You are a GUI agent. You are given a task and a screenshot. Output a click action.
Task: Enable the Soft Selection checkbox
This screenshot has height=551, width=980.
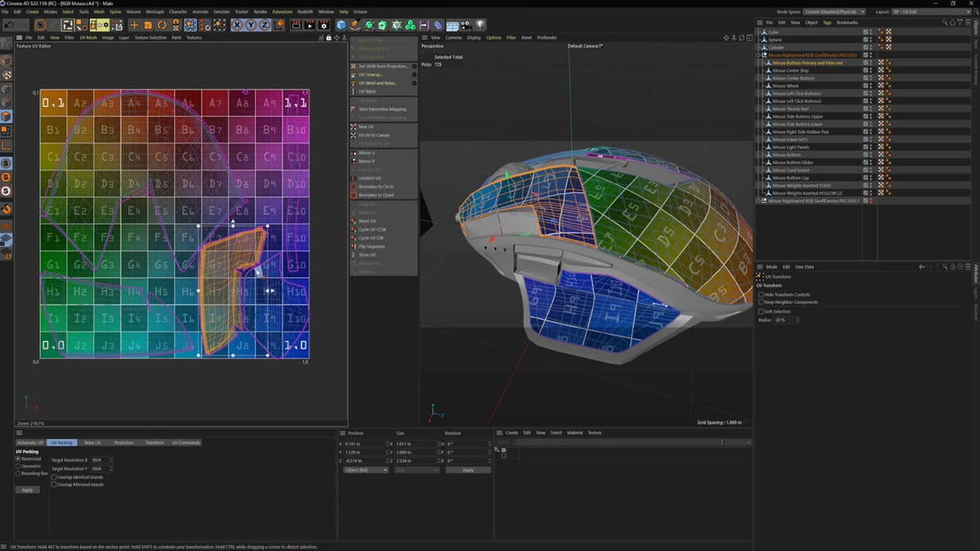tap(759, 311)
